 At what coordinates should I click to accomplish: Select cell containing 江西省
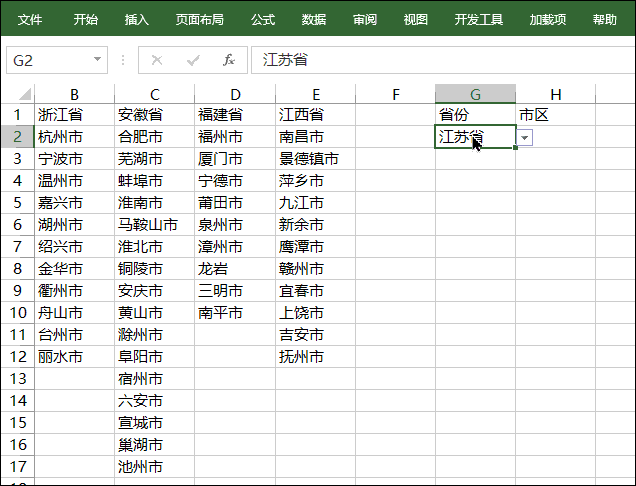click(x=316, y=115)
